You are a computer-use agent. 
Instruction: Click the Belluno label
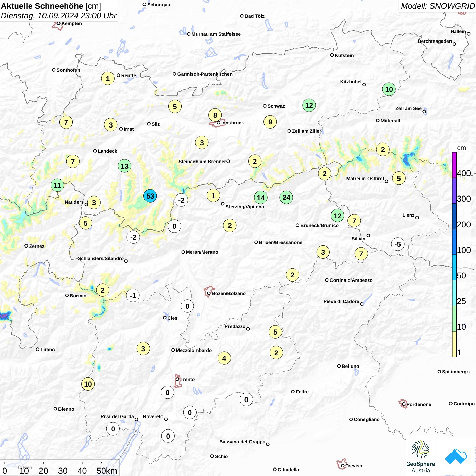[x=350, y=366]
